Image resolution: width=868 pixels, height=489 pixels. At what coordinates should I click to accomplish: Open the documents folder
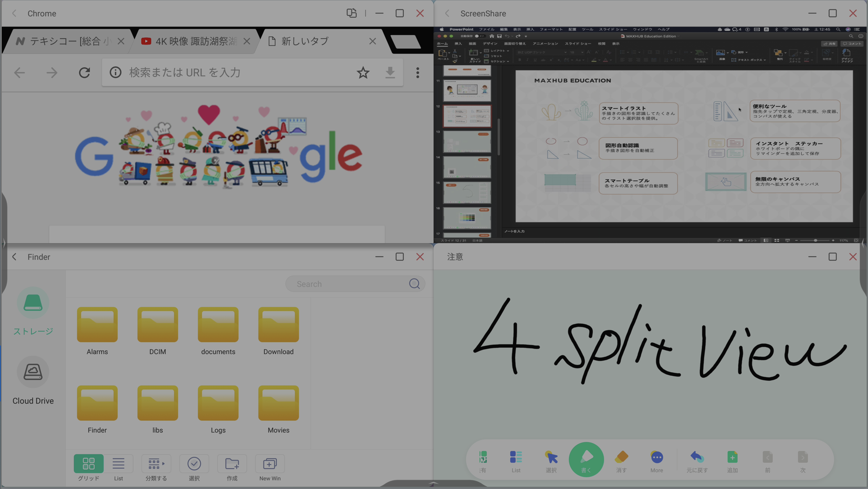point(218,332)
